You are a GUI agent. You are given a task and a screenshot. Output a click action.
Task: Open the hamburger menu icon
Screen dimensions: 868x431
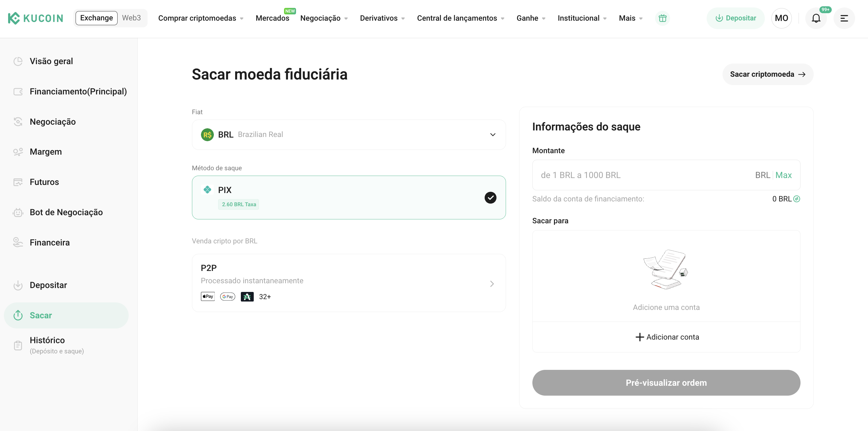844,18
